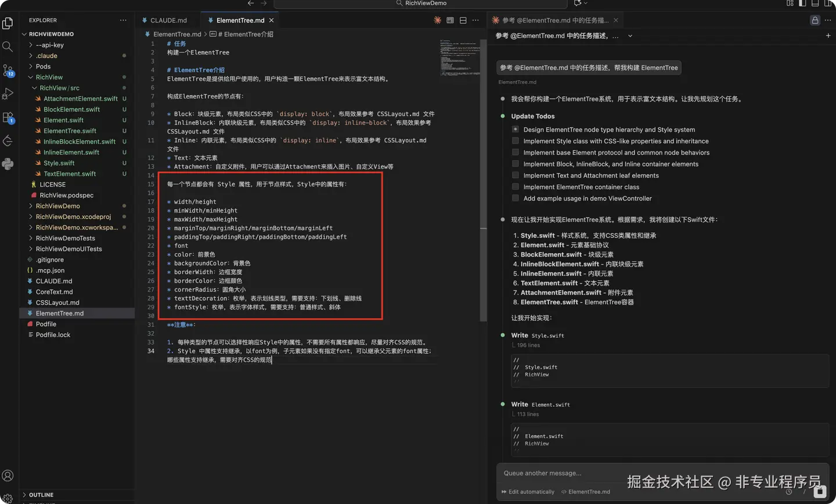
Task: Open the Search view in the activity bar
Action: click(x=8, y=46)
